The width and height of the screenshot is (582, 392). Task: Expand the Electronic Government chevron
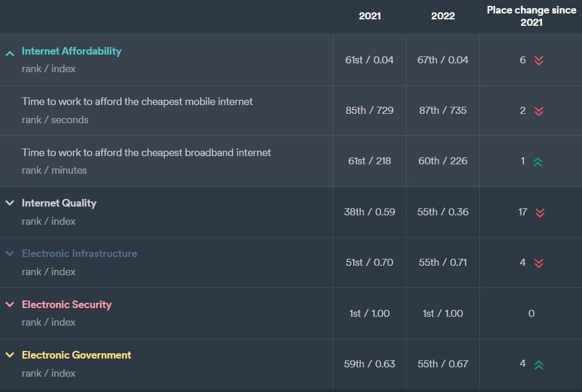9,355
